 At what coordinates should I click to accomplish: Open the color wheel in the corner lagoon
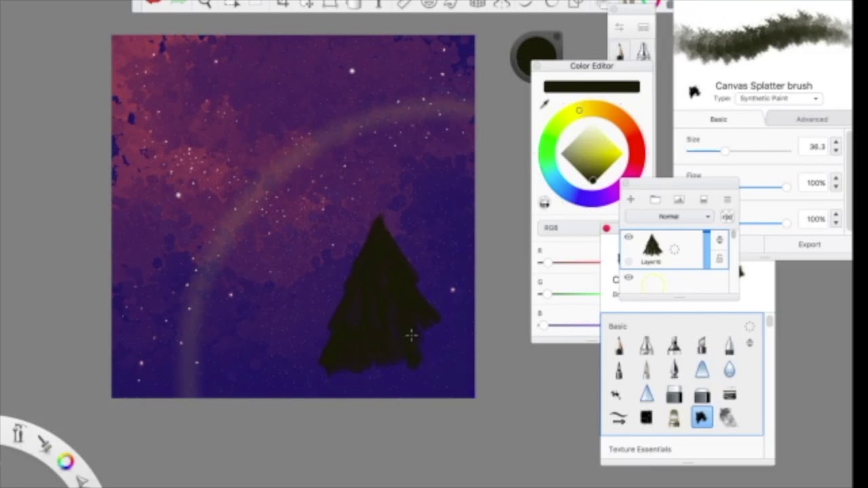click(65, 462)
